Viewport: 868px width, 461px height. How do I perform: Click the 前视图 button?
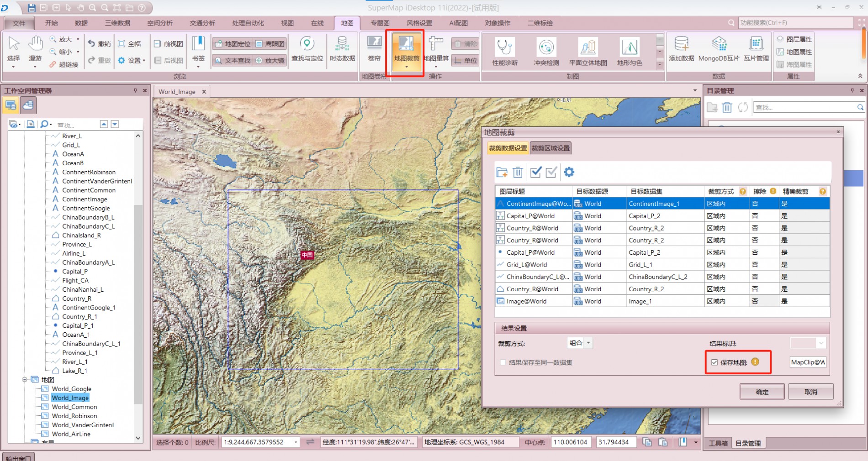point(169,44)
